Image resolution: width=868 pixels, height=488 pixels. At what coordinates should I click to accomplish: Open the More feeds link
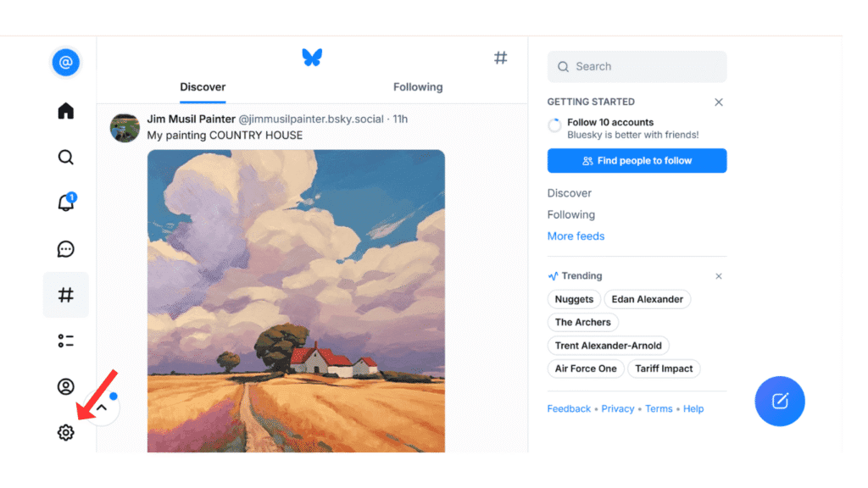(576, 236)
